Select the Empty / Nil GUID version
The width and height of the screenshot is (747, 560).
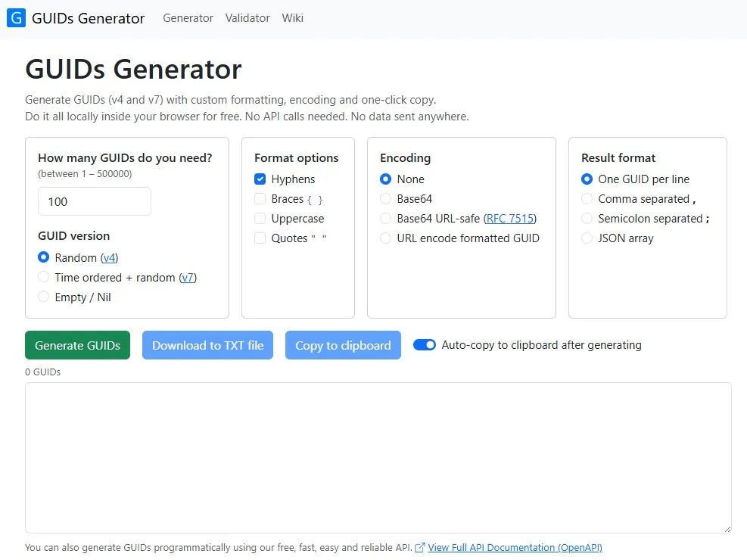click(x=43, y=297)
